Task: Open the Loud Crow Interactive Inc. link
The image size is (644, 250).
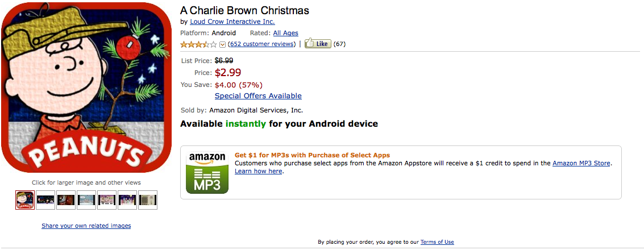Action: (232, 22)
